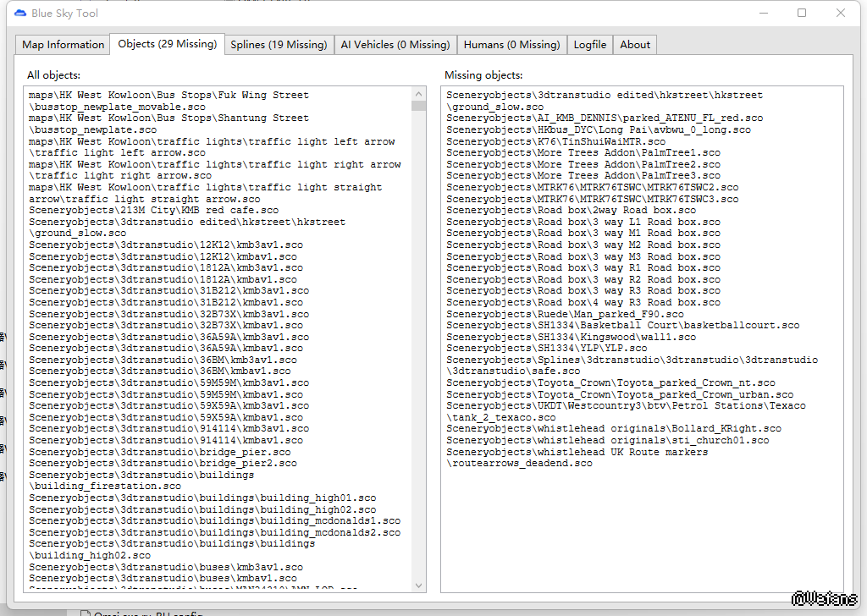867x616 pixels.
Task: Click the KMB red cafe.sco entry
Action: [154, 210]
